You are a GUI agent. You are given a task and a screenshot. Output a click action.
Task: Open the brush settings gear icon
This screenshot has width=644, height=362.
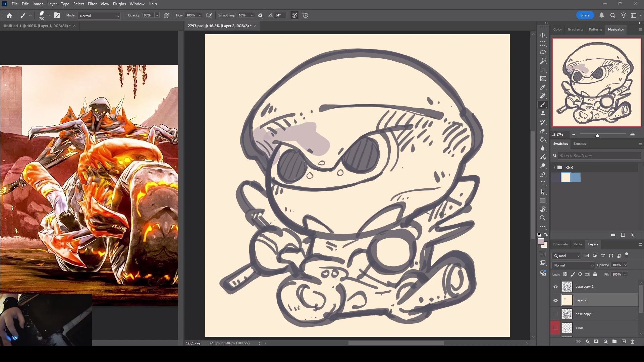(x=260, y=15)
